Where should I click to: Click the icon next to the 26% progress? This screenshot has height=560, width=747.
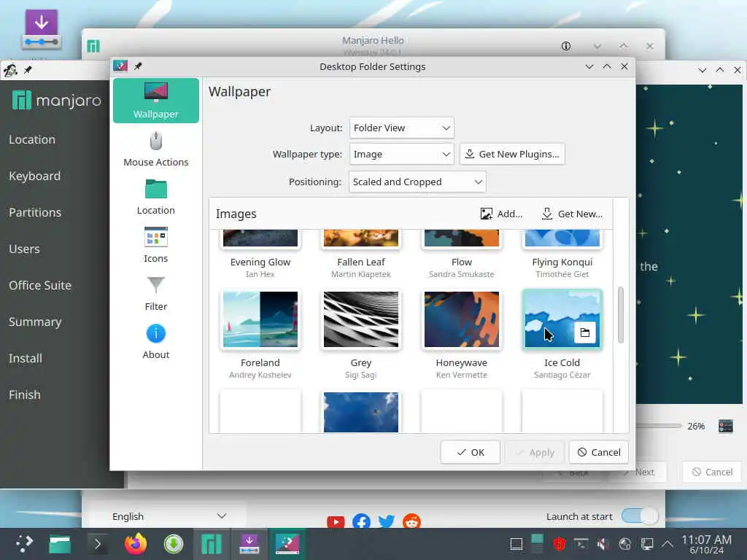(726, 426)
